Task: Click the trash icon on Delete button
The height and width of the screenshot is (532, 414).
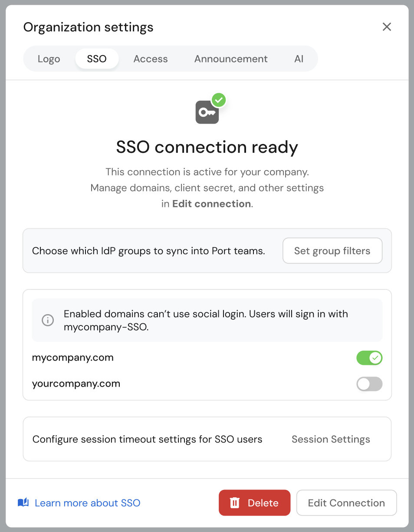Action: pyautogui.click(x=235, y=503)
